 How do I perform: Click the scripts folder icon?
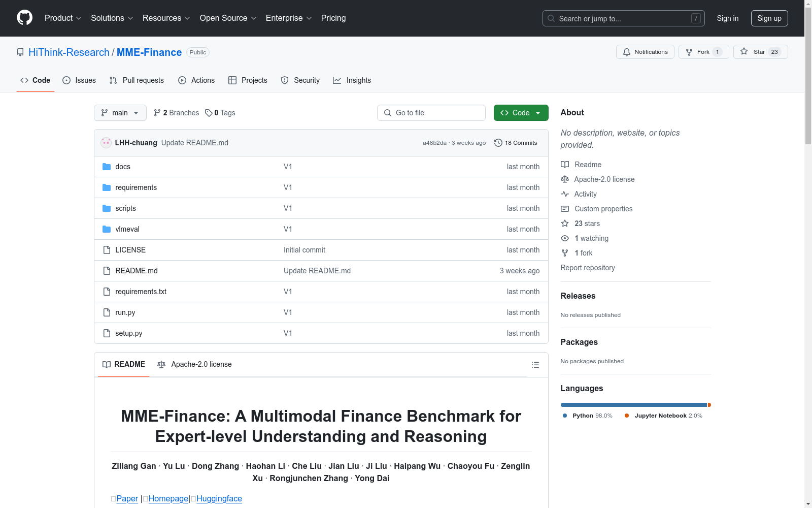pyautogui.click(x=107, y=208)
